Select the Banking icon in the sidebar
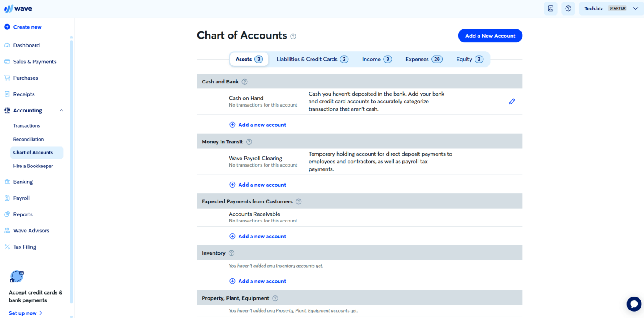Viewport: 644px width, 318px height. (7, 181)
